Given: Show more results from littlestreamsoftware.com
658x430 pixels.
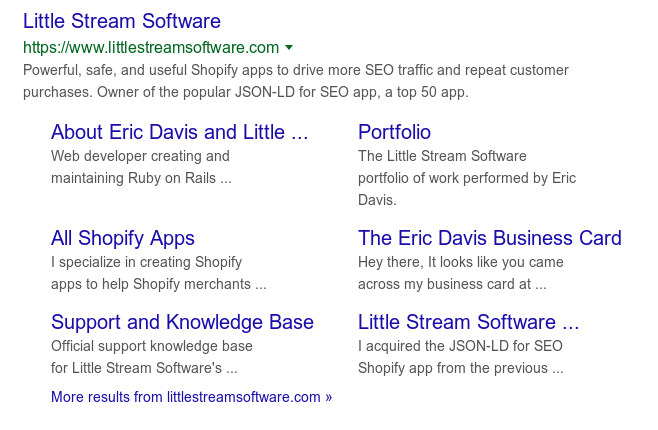Looking at the screenshot, I should coord(191,396).
